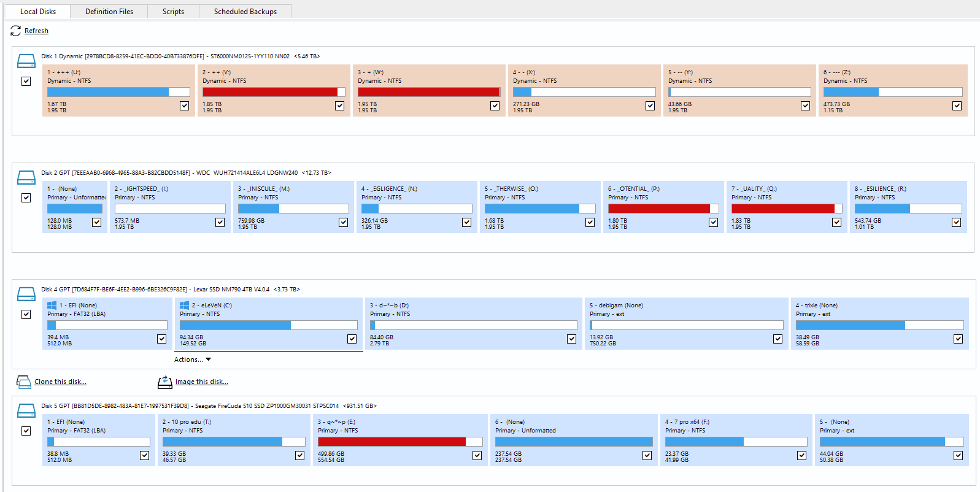The height and width of the screenshot is (492, 980).
Task: Toggle the Disk 4 whole-disk checkbox
Action: coord(26,314)
